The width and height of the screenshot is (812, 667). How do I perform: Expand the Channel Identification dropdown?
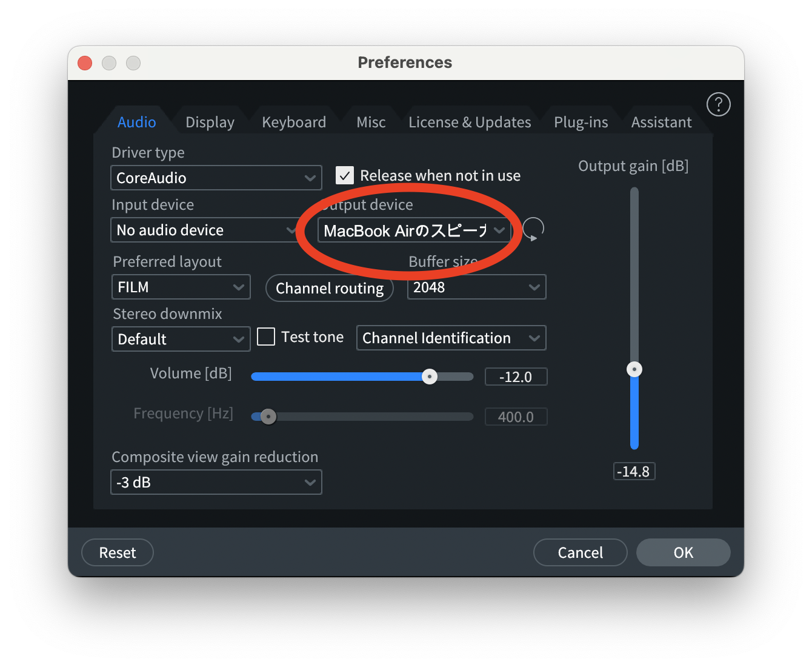coord(451,338)
